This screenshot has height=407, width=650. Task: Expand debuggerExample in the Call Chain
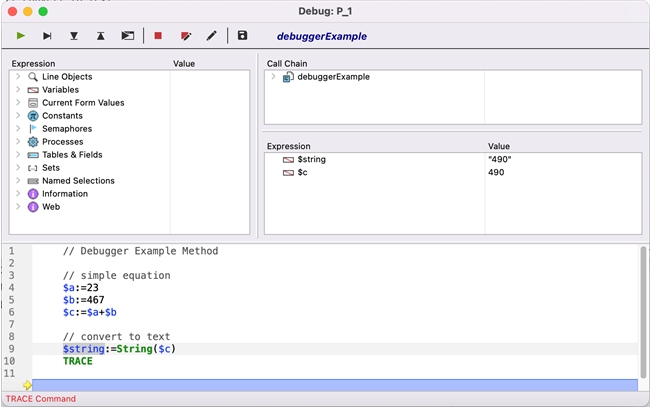coord(273,77)
